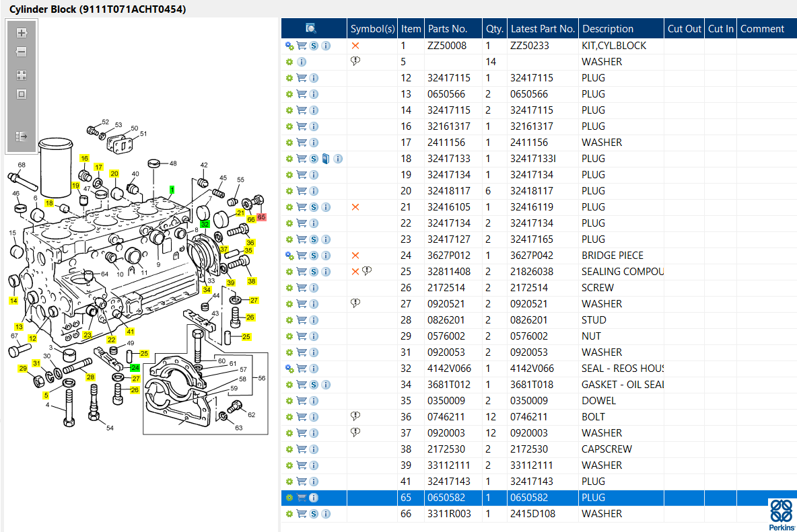Click the note bubble symbol for item 36

(355, 417)
